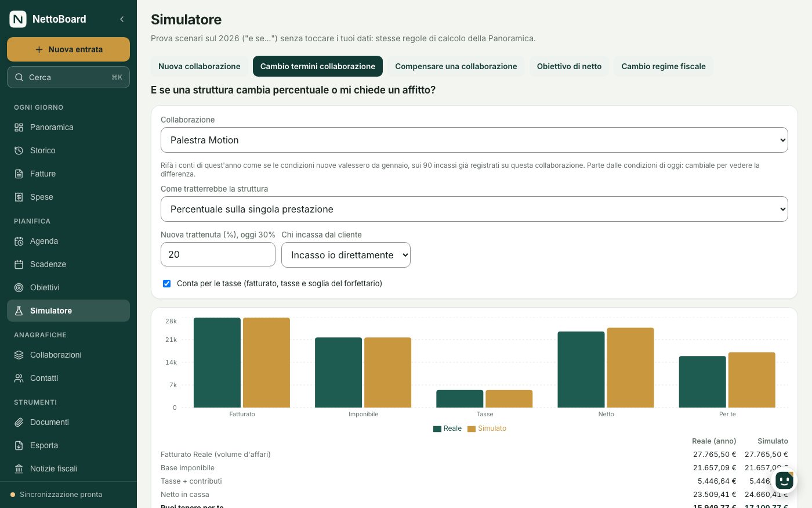Click the Simulatore flask icon
812x508 pixels.
(19, 311)
